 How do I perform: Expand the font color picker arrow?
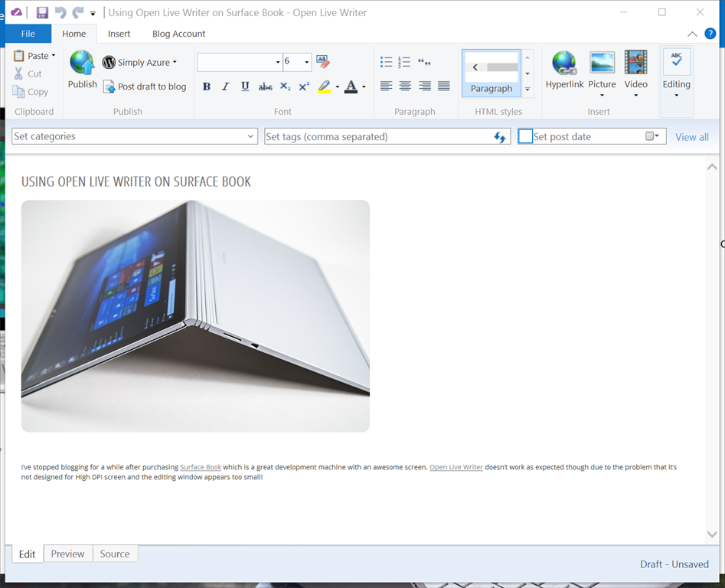coord(364,87)
